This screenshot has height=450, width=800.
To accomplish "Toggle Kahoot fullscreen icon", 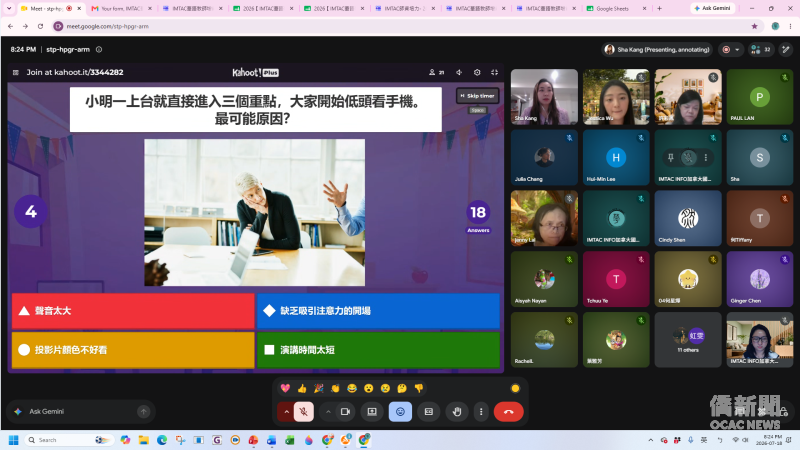I will [494, 72].
